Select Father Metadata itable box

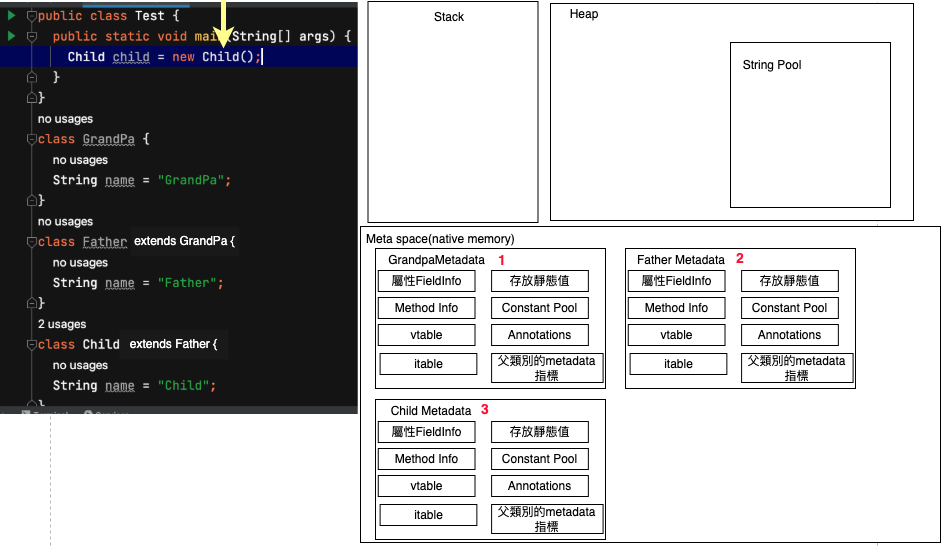pyautogui.click(x=678, y=364)
